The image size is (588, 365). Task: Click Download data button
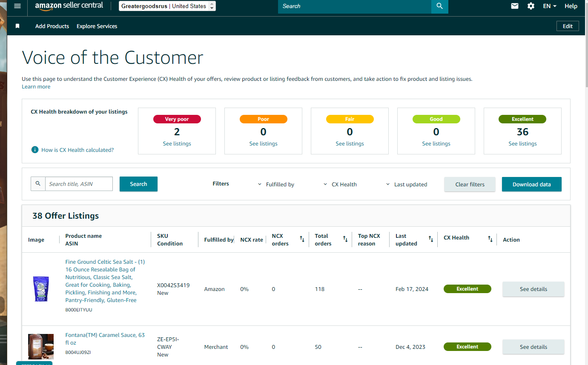531,184
